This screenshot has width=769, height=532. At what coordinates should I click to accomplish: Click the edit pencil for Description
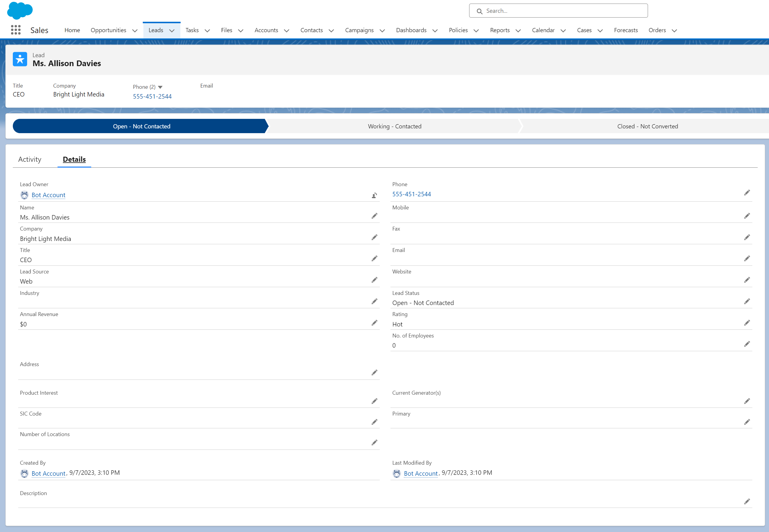point(747,501)
